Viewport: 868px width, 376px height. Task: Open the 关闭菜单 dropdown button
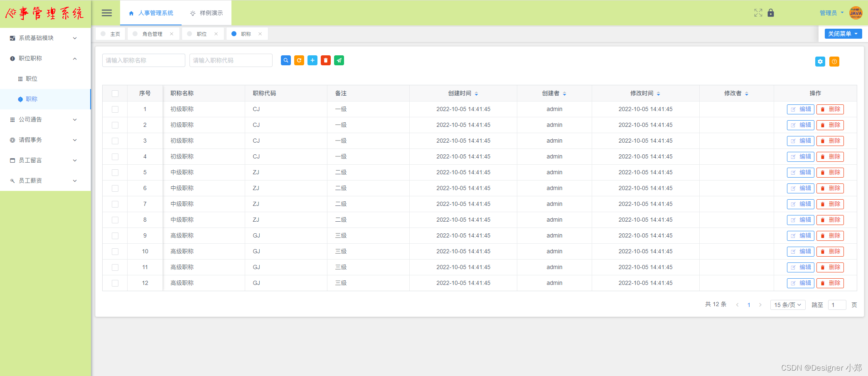point(843,34)
